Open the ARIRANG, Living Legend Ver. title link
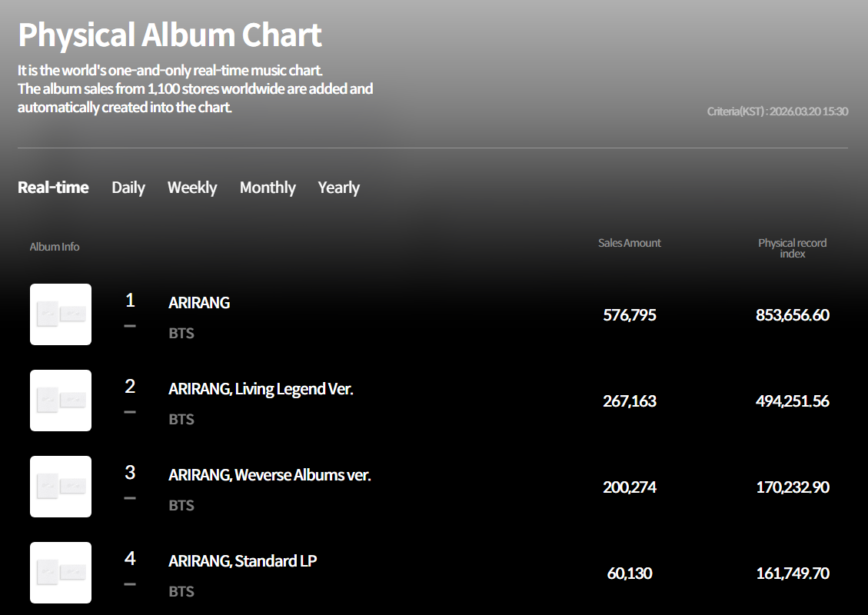This screenshot has height=615, width=868. [x=261, y=389]
